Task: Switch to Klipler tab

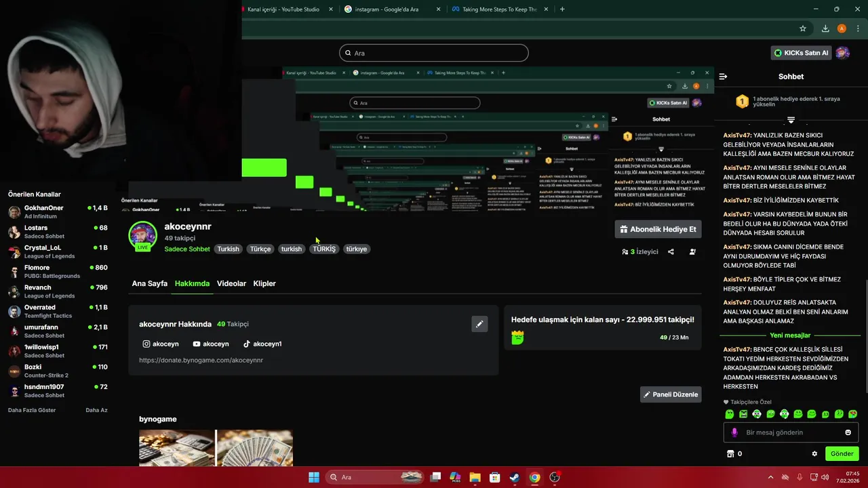Action: [x=264, y=283]
